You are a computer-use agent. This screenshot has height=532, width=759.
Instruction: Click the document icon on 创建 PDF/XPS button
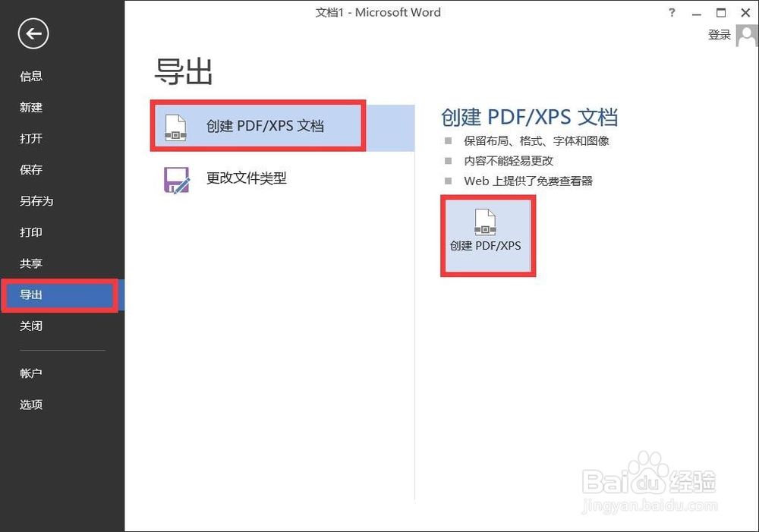(x=485, y=222)
